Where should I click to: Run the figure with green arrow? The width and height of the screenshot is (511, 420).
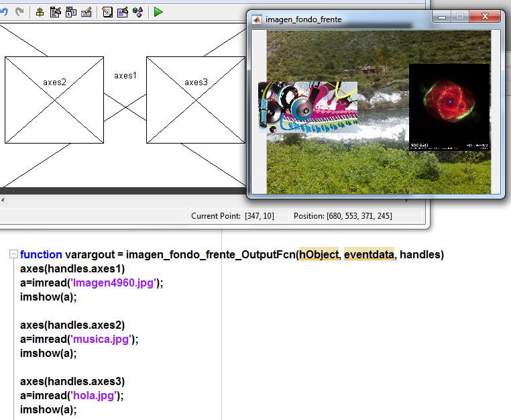pos(158,12)
